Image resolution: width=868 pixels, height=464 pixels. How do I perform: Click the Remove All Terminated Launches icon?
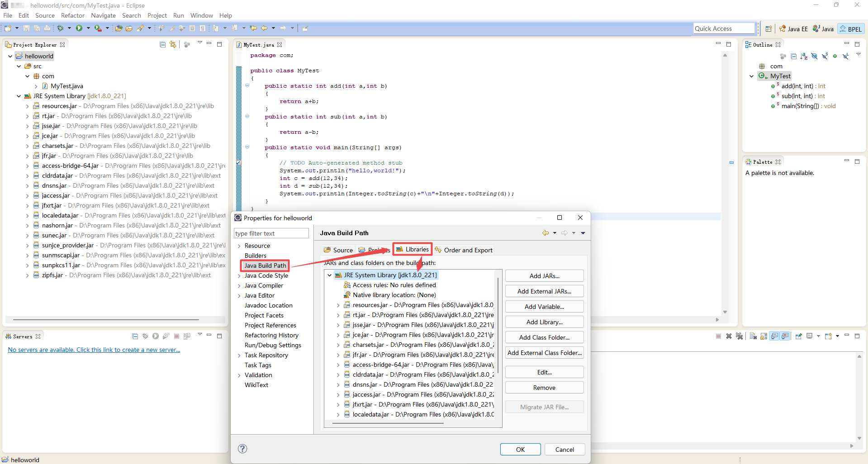click(x=739, y=336)
